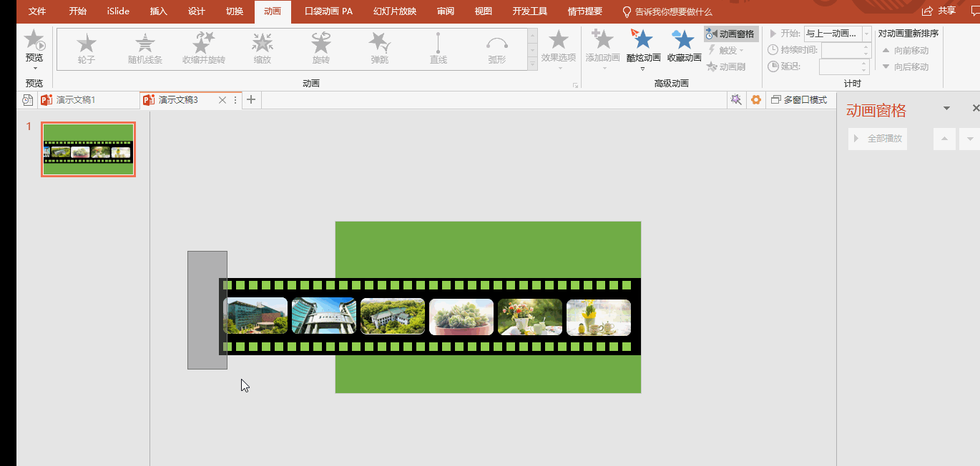Click the orange gear icon in tab bar
This screenshot has height=466, width=980.
(755, 100)
